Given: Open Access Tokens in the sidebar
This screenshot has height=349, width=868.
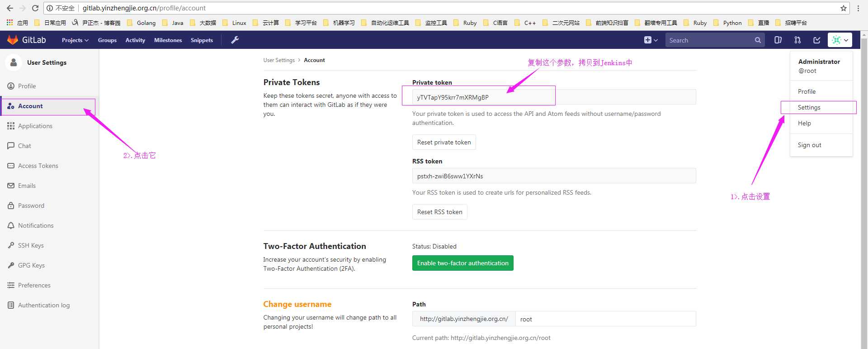Looking at the screenshot, I should [x=49, y=166].
